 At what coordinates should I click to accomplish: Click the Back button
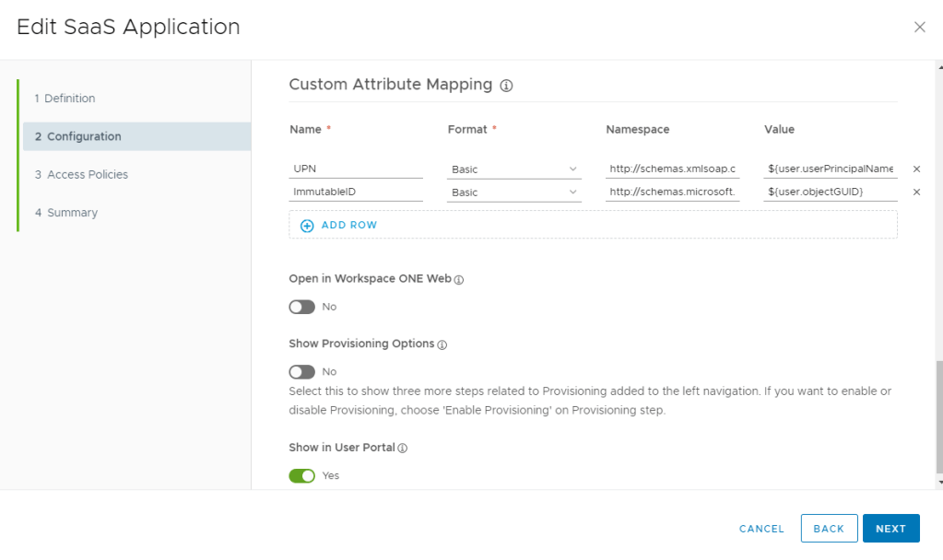pyautogui.click(x=829, y=529)
